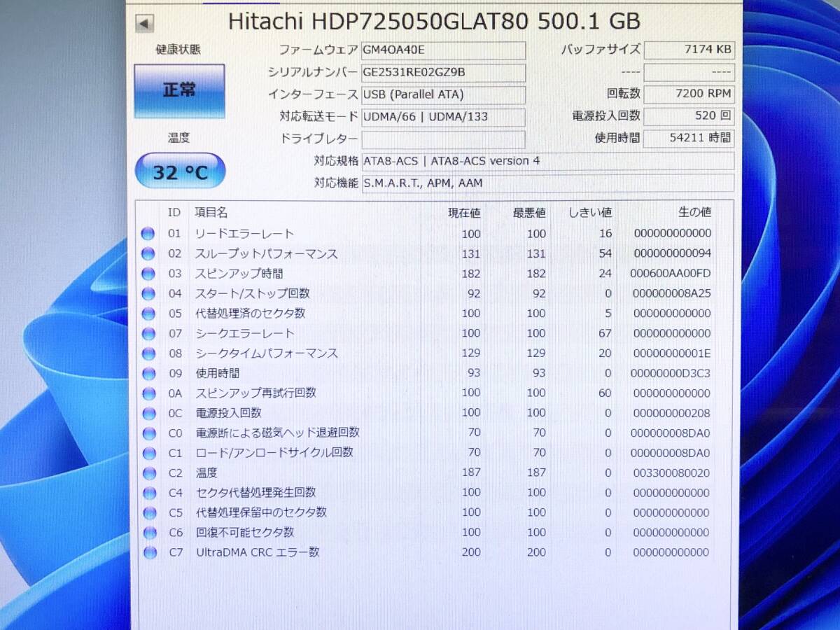Click the 最悪値 column header
Viewport: 840px width, 630px height.
click(529, 212)
